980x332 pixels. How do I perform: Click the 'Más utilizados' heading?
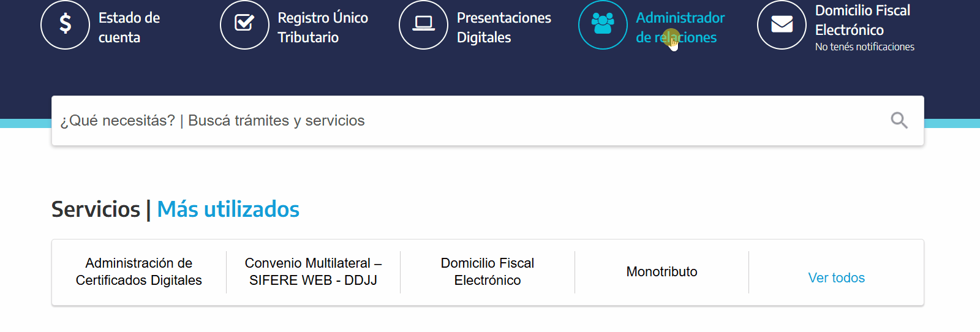pyautogui.click(x=228, y=209)
